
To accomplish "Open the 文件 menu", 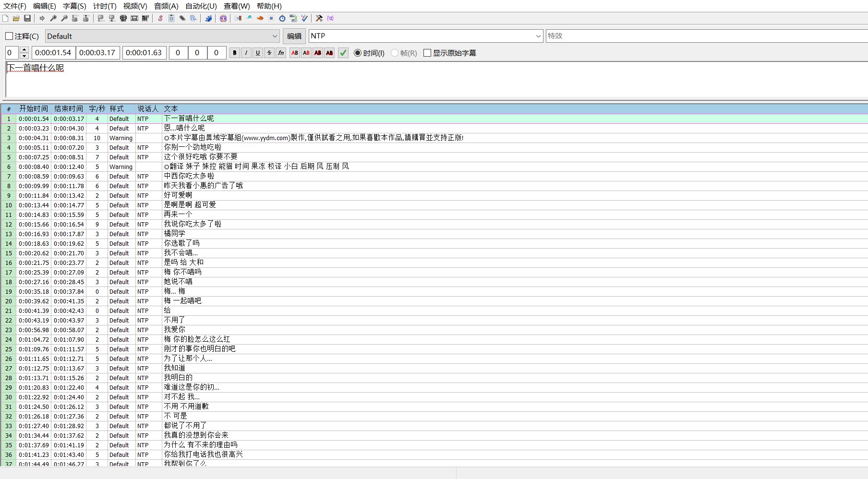I will tap(15, 6).
